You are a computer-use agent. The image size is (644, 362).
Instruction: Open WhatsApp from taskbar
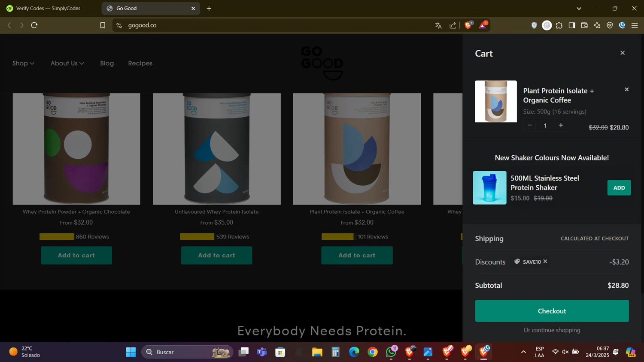pos(392,352)
